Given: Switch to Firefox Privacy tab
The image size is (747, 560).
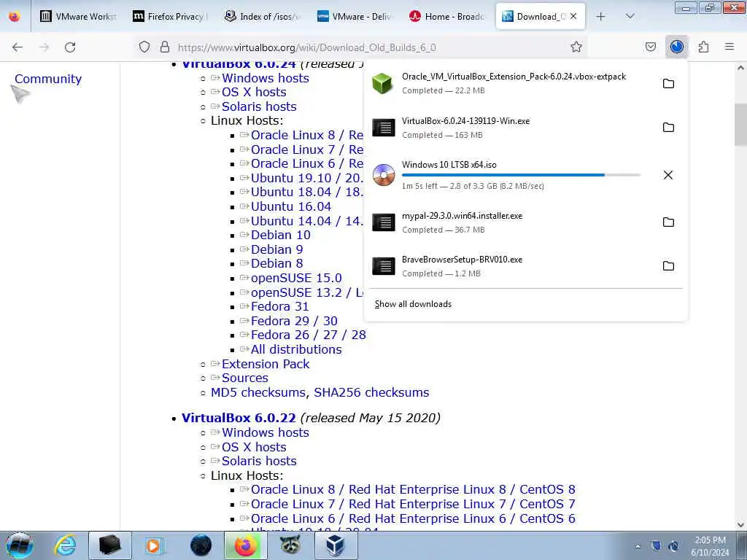Looking at the screenshot, I should pos(169,16).
